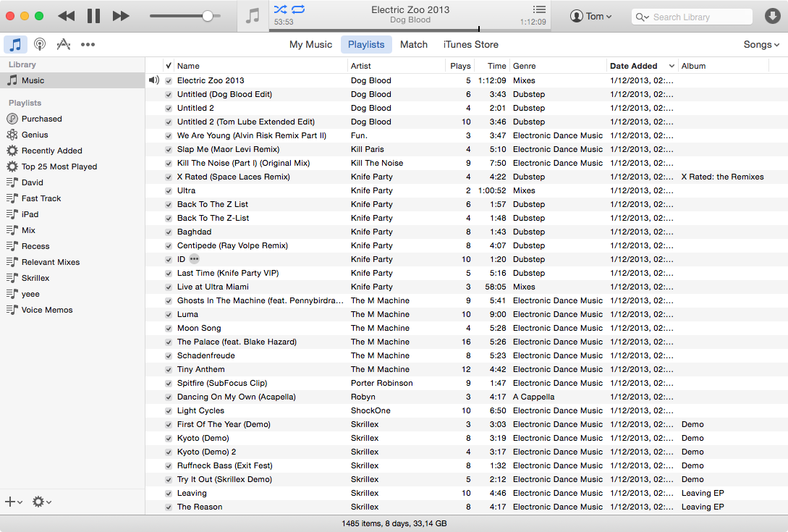Viewport: 788px width, 532px height.
Task: Uncheck the Ultra song checkbox
Action: click(x=169, y=190)
